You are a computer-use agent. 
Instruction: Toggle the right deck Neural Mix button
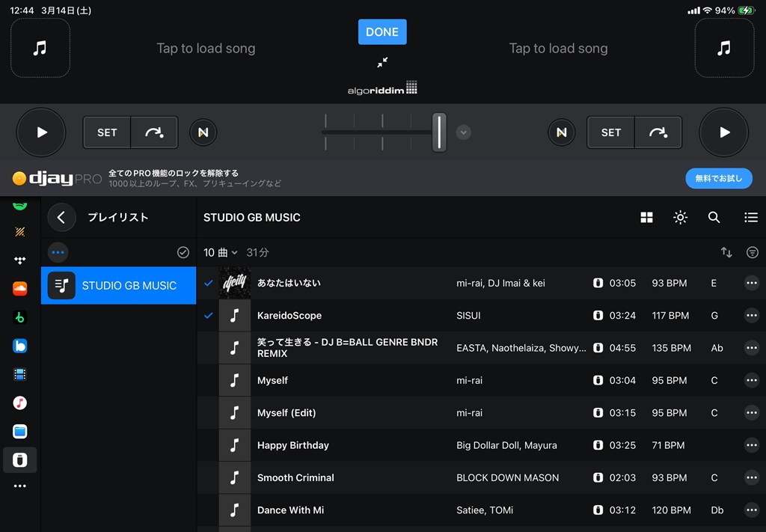tap(561, 132)
